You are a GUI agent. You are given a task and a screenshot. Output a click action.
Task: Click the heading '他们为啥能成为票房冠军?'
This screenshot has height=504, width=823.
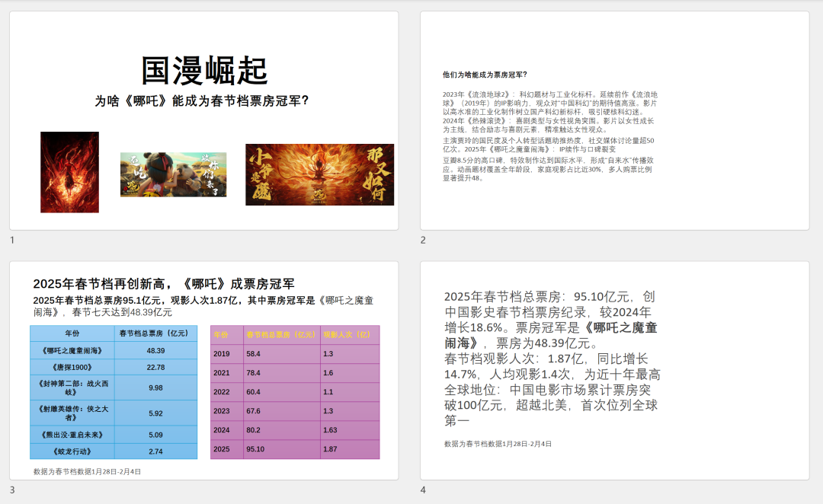[x=485, y=75]
